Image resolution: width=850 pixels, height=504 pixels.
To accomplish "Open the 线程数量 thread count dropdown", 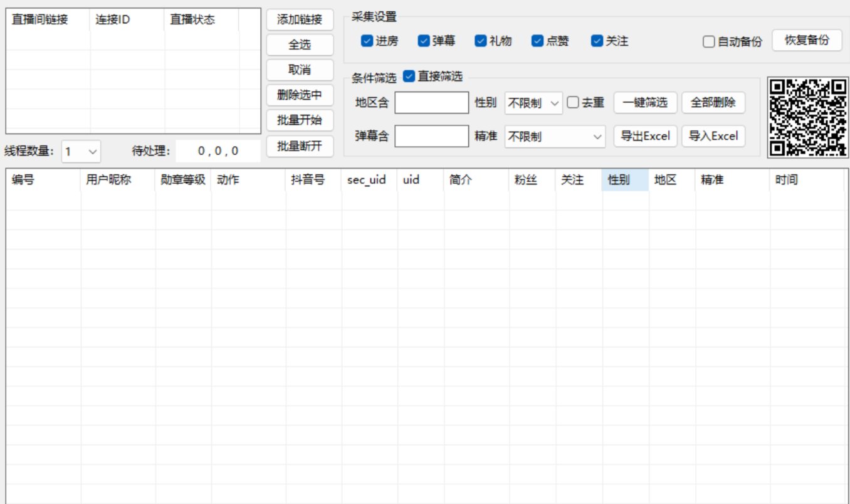I will point(80,150).
